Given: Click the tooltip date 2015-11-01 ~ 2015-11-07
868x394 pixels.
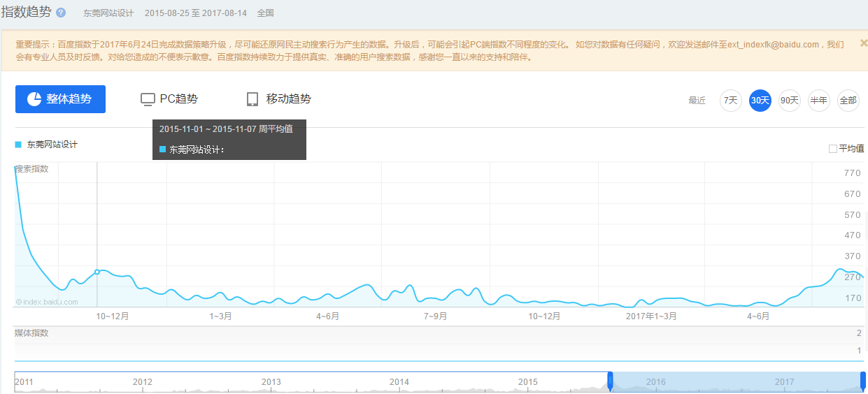Looking at the screenshot, I should tap(208, 129).
